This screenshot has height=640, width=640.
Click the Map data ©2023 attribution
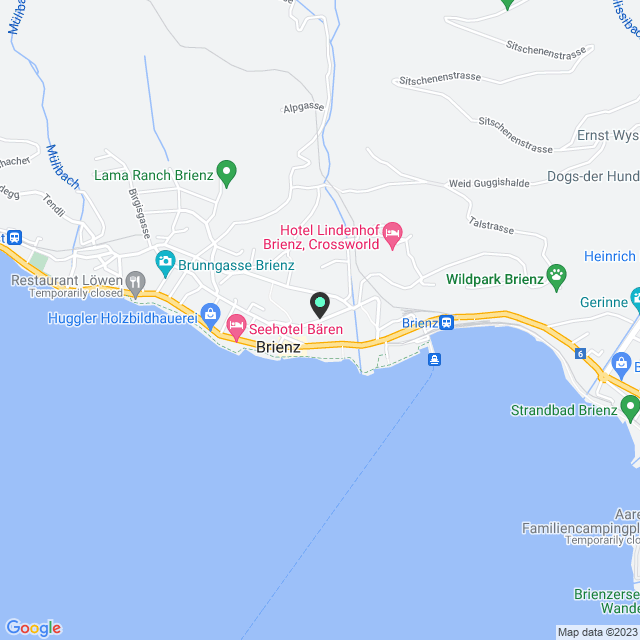click(x=597, y=633)
